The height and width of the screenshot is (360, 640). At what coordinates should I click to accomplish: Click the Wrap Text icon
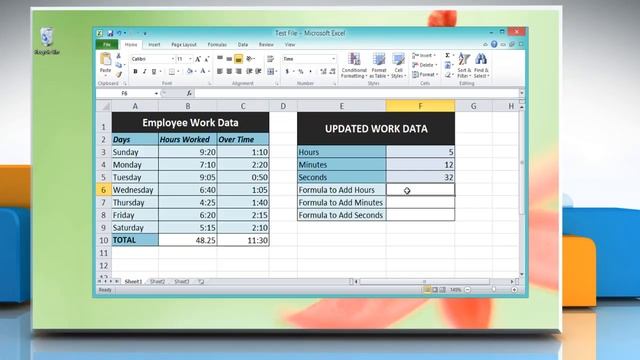click(270, 59)
